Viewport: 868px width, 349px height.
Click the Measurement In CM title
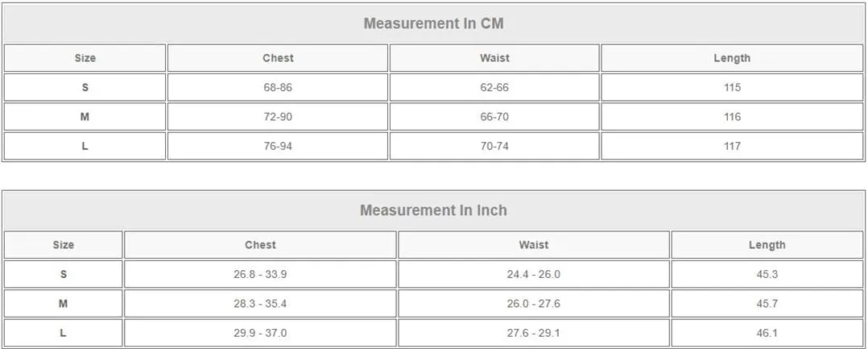click(x=433, y=23)
